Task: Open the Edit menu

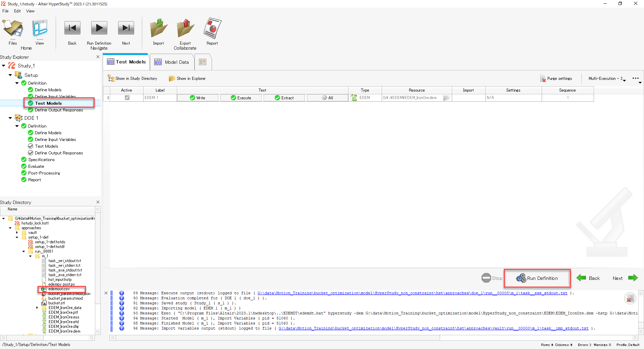Action: click(x=17, y=11)
